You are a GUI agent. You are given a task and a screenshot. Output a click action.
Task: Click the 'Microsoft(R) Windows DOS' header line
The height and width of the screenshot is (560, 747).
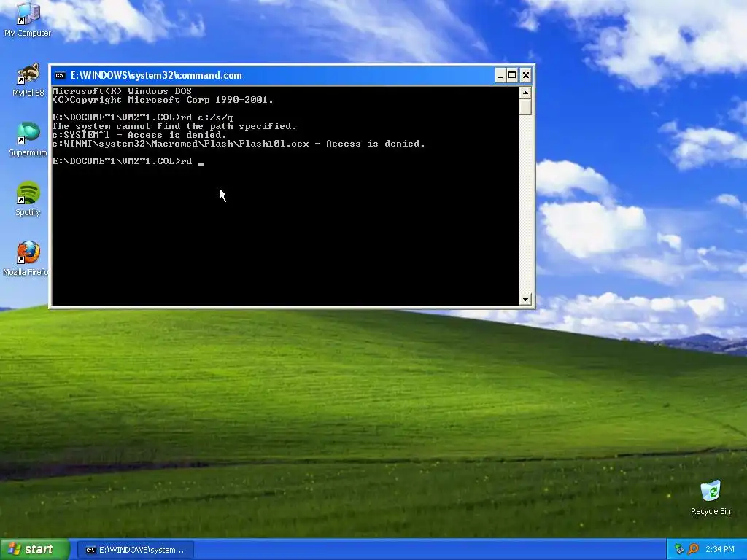pos(122,91)
